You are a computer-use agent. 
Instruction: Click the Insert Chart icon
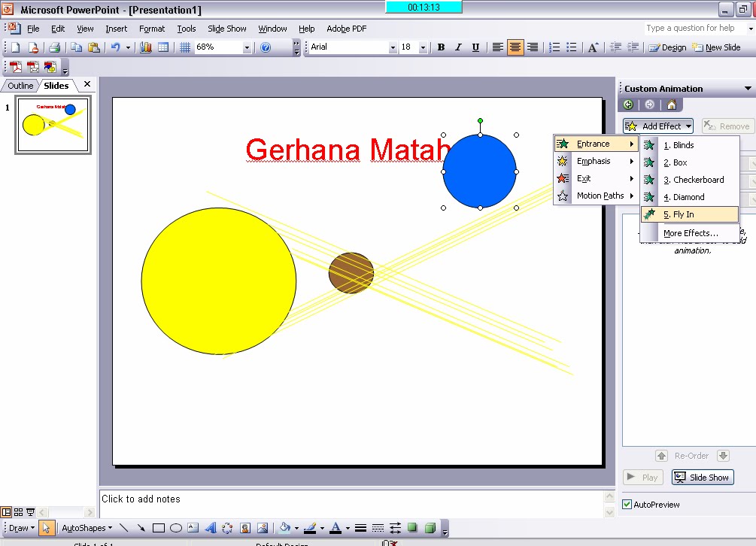pos(147,47)
